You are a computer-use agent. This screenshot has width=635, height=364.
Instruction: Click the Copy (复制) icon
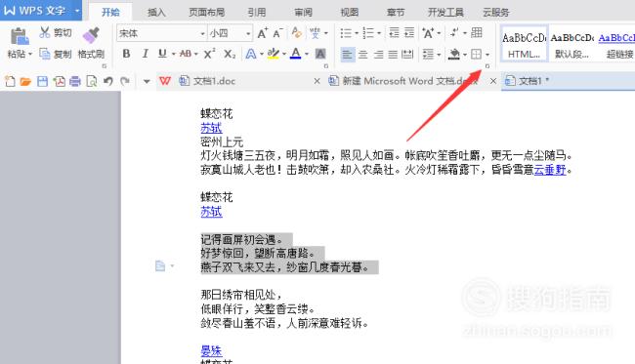[45, 54]
